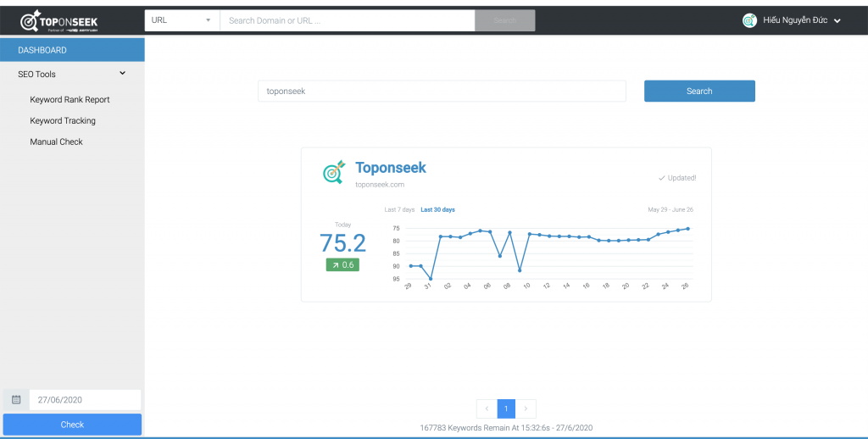The image size is (868, 439).
Task: Go to previous page arrow
Action: (x=487, y=408)
